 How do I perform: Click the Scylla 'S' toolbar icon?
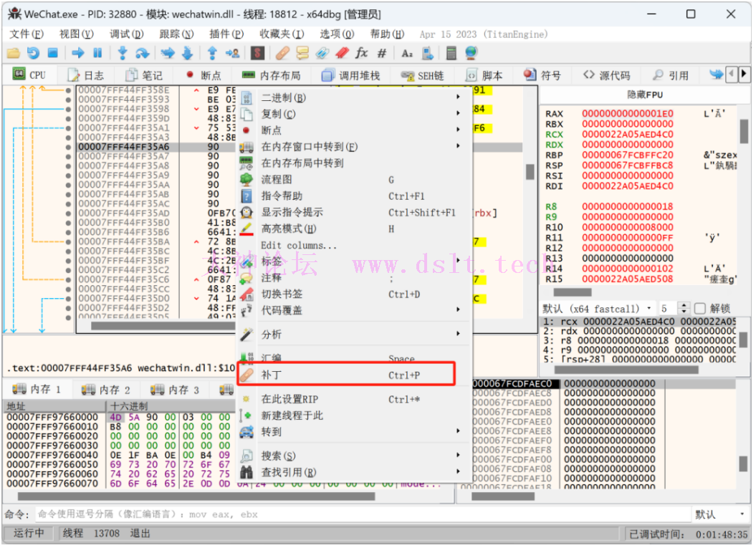[x=257, y=53]
